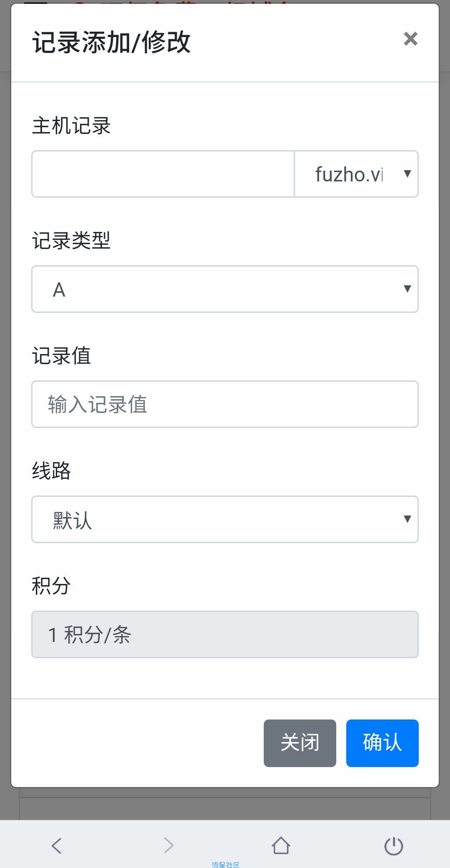Expand the fuzho.vi domain suffix dropdown

coord(356,174)
